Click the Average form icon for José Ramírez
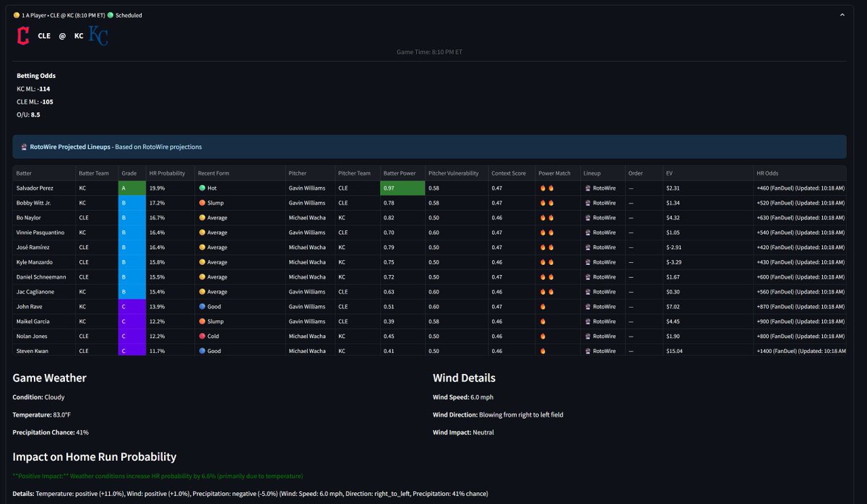This screenshot has width=867, height=504. coord(203,247)
